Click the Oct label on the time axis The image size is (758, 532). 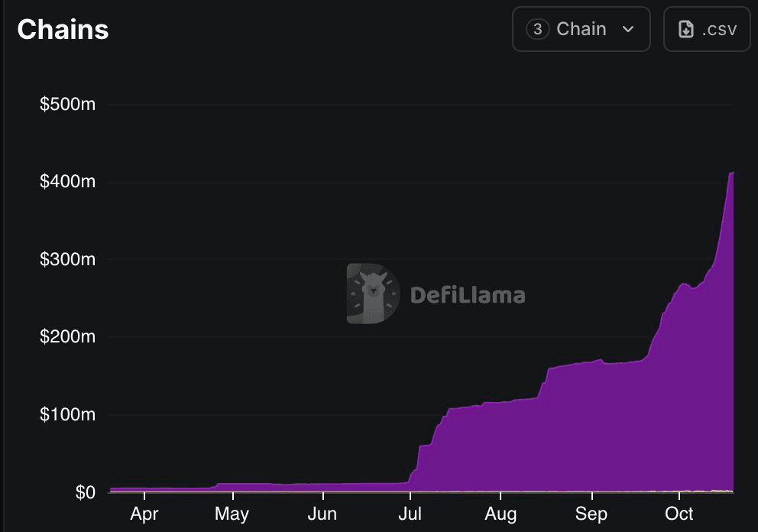pos(679,513)
